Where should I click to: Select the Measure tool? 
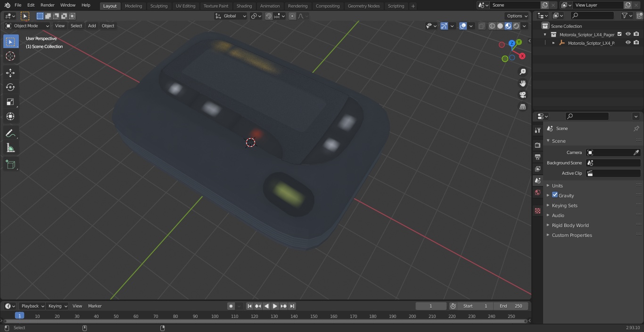10,148
